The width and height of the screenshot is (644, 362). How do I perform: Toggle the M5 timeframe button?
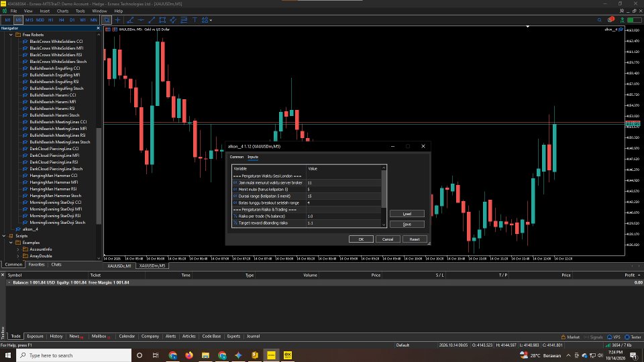19,19
